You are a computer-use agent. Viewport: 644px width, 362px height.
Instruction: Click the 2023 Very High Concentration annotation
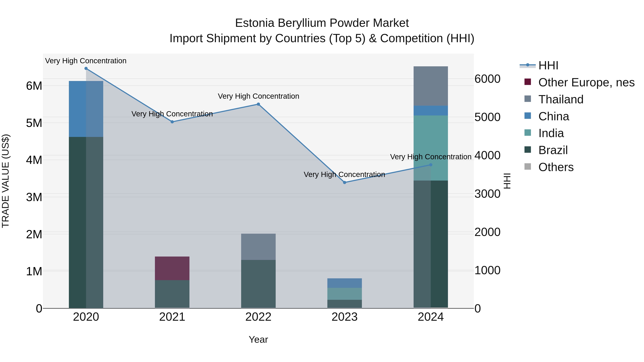coord(344,174)
